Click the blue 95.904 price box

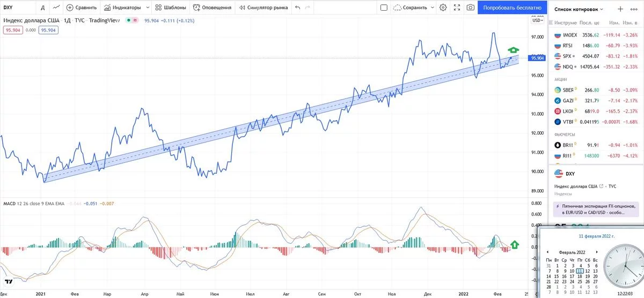click(x=48, y=30)
